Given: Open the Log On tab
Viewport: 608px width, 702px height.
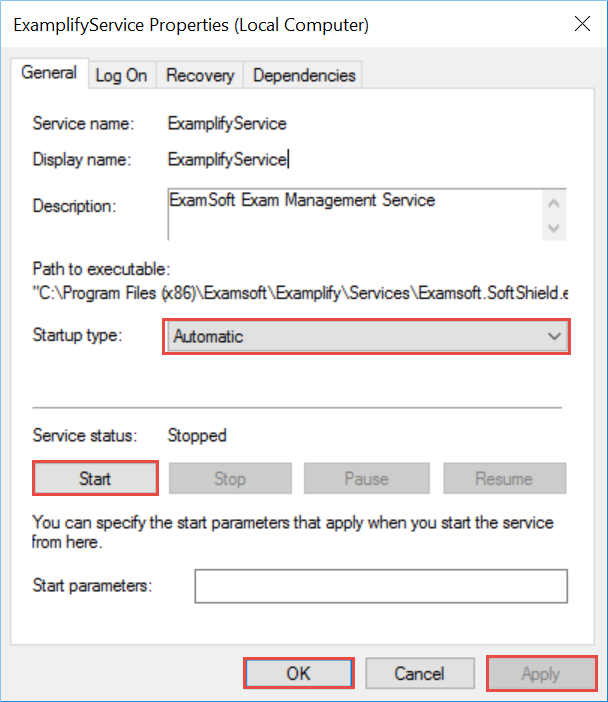Looking at the screenshot, I should pyautogui.click(x=121, y=75).
